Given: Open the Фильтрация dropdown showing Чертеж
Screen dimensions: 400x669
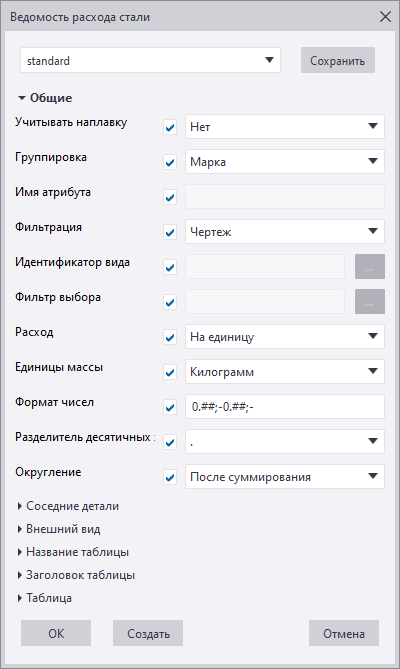Looking at the screenshot, I should click(x=285, y=231).
